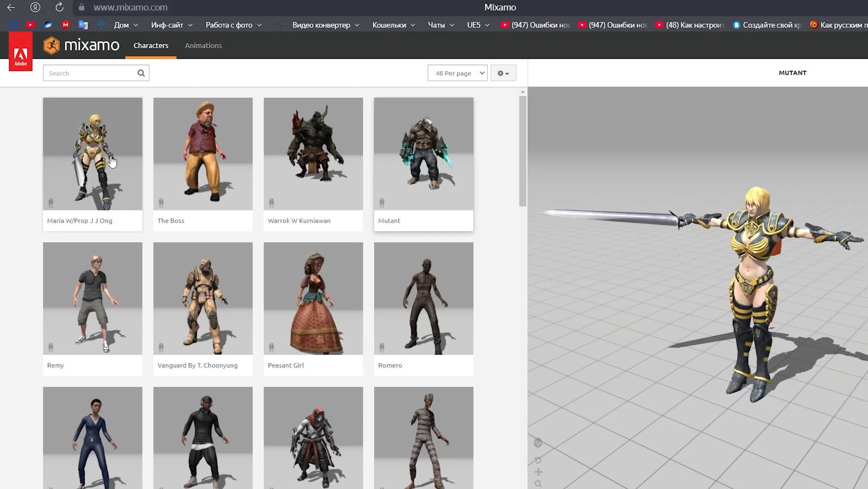Screen dimensions: 868x489
Task: Open the Gmail bookmark icon
Action: point(66,25)
